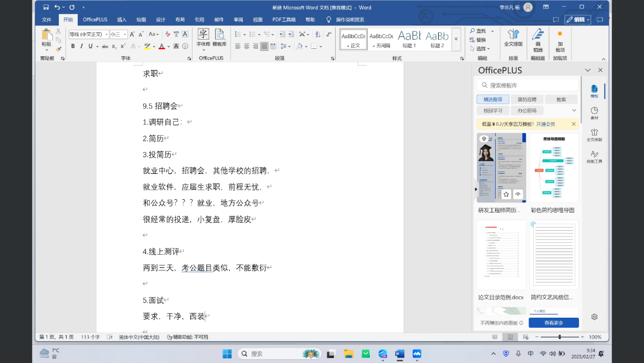Image resolution: width=644 pixels, height=363 pixels.
Task: Follow the 开通会员 link
Action: click(x=545, y=124)
